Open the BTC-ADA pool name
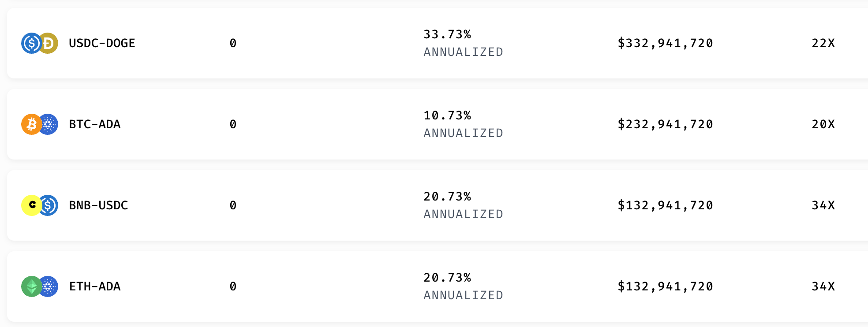868x327 pixels. (95, 124)
